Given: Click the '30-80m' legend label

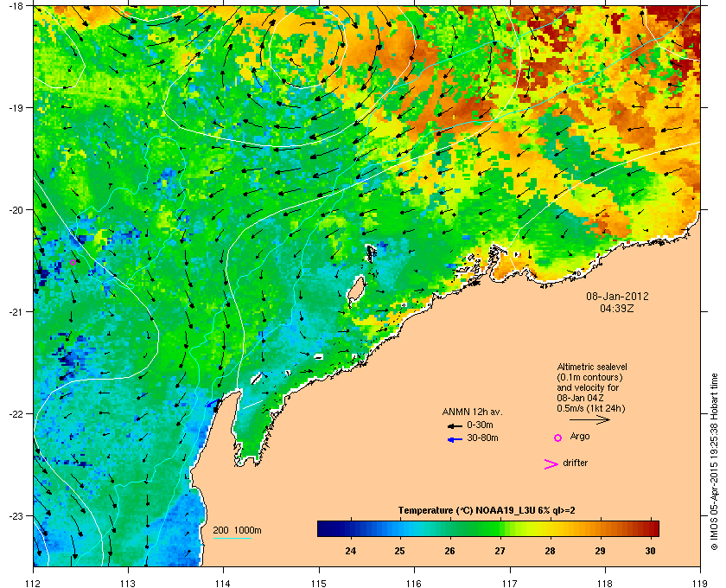Looking at the screenshot, I should (482, 438).
